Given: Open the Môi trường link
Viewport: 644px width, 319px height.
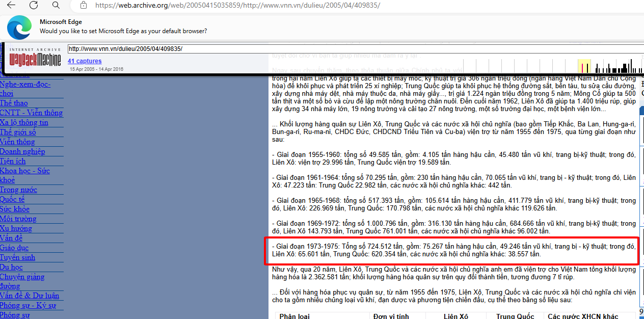Looking at the screenshot, I should (x=18, y=219).
